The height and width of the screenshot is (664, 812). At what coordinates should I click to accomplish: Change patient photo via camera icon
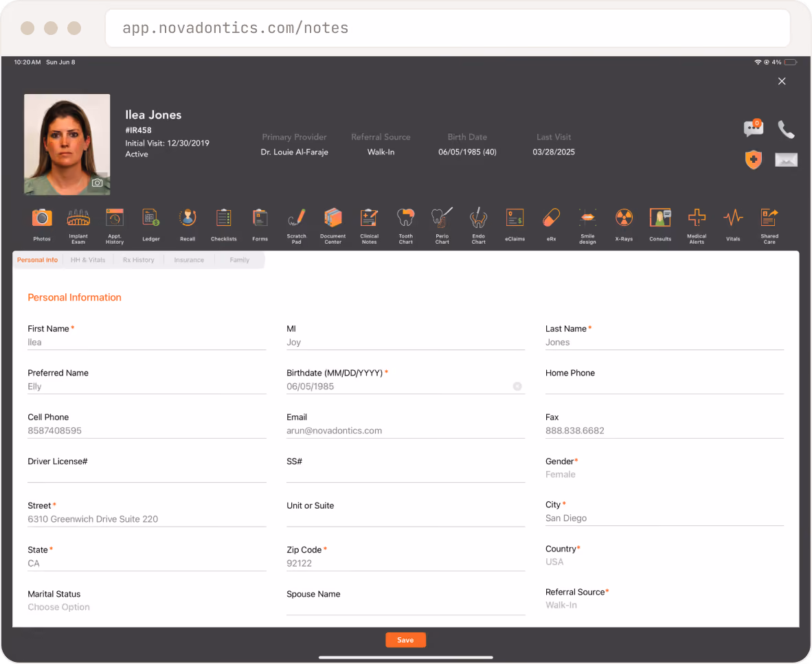pos(98,183)
